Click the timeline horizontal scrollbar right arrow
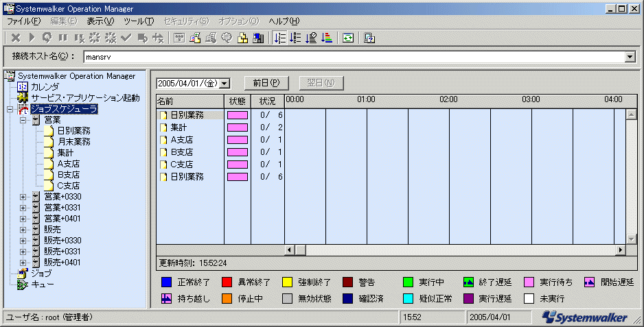The width and height of the screenshot is (644, 327). tap(620, 250)
